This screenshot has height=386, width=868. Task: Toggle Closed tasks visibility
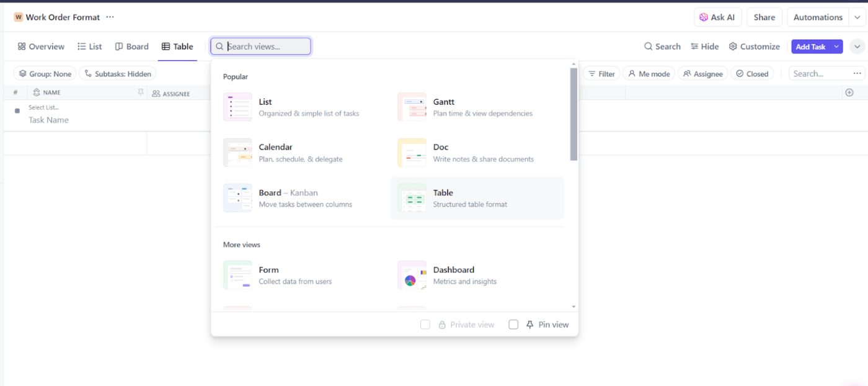click(752, 74)
